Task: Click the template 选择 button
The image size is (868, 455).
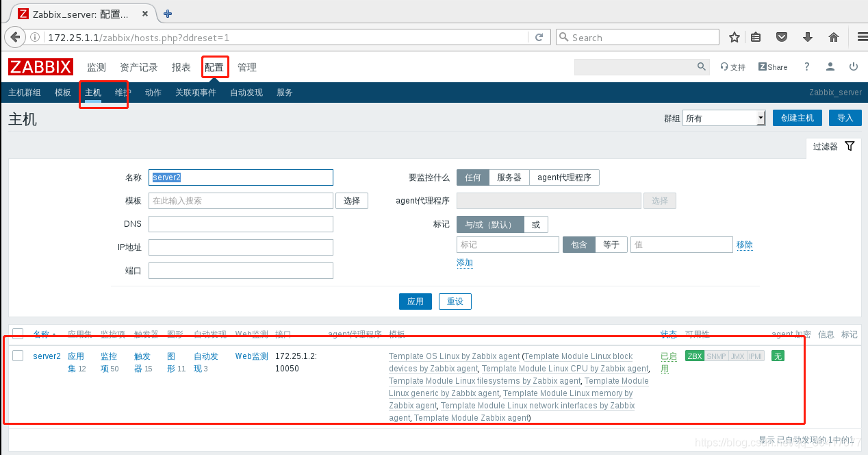Action: 352,201
